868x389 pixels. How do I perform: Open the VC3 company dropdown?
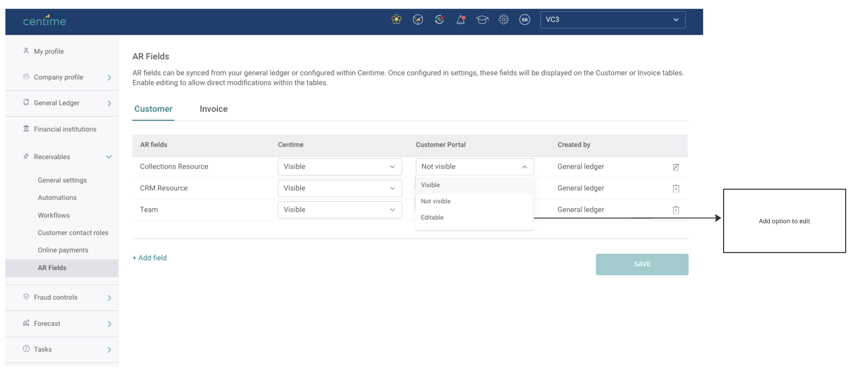coord(612,20)
